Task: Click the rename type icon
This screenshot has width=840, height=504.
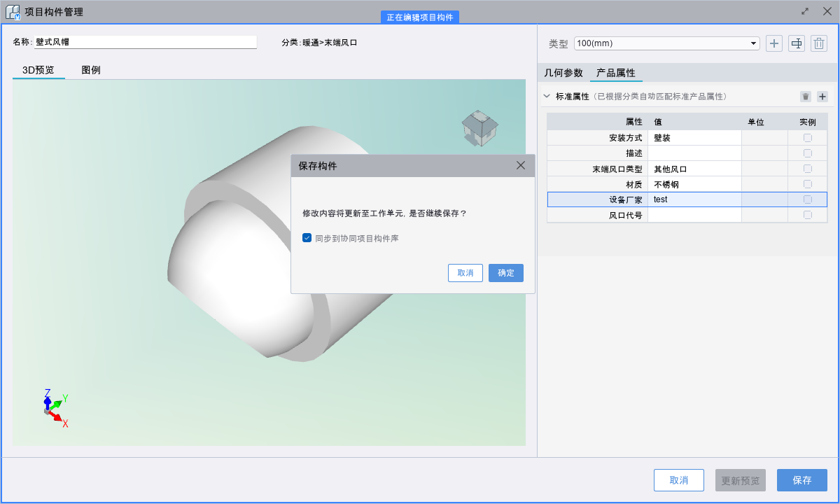Action: tap(797, 43)
